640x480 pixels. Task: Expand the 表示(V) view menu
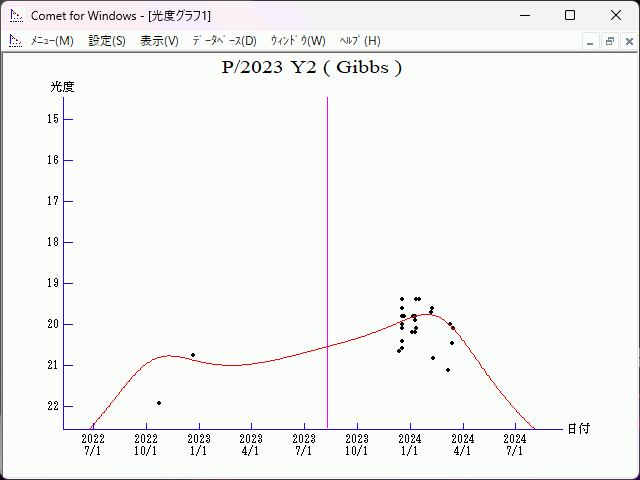[x=159, y=41]
